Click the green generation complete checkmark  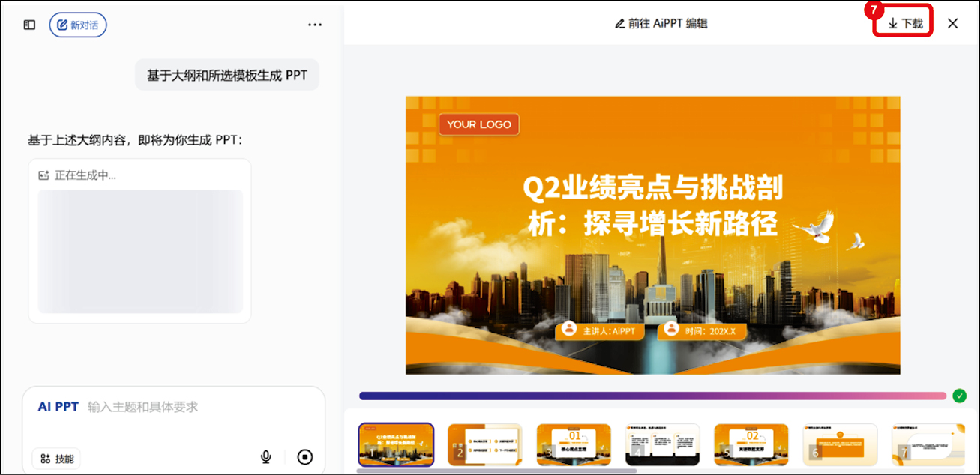click(x=959, y=396)
